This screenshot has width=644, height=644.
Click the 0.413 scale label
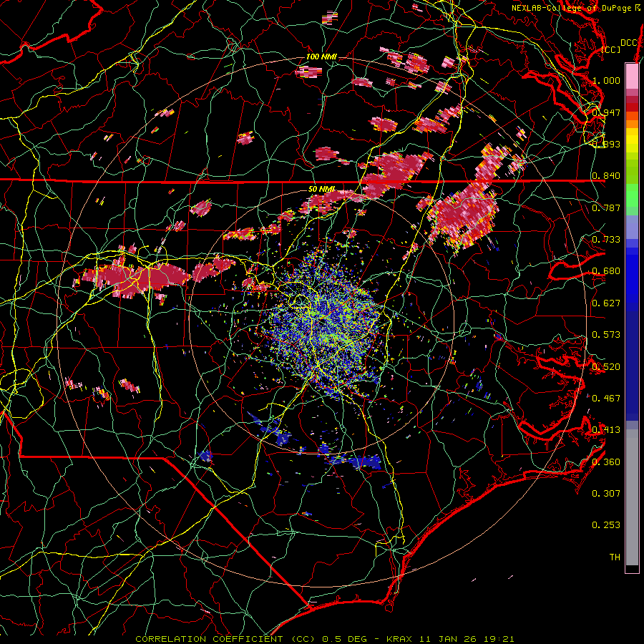[606, 430]
